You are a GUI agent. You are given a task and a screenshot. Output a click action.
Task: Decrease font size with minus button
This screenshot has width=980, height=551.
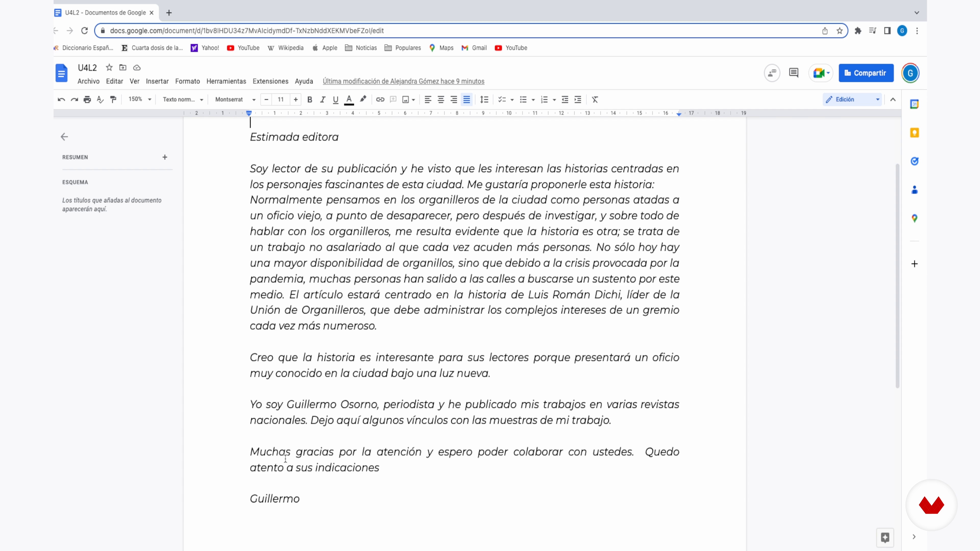[266, 100]
